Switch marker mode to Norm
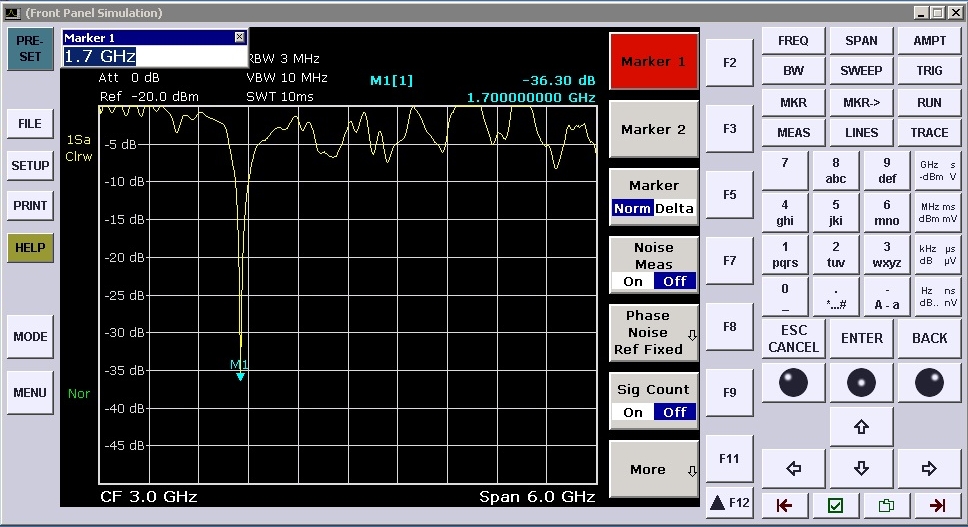Screen dimensions: 968x527 tap(632, 209)
